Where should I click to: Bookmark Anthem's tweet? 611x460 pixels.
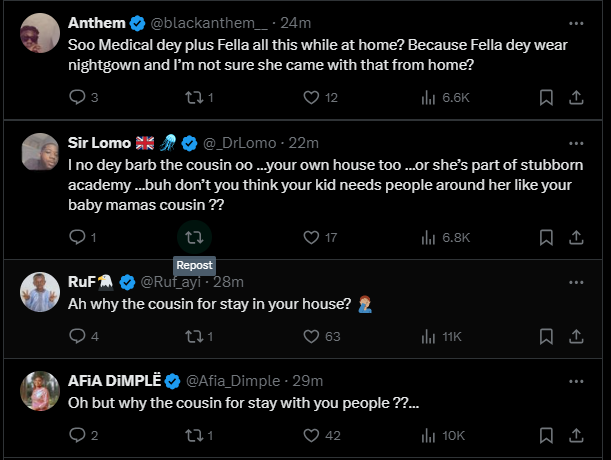(x=546, y=97)
